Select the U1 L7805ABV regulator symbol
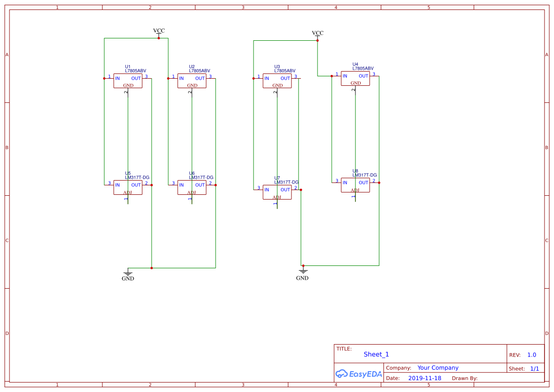The image size is (554, 392). (127, 81)
